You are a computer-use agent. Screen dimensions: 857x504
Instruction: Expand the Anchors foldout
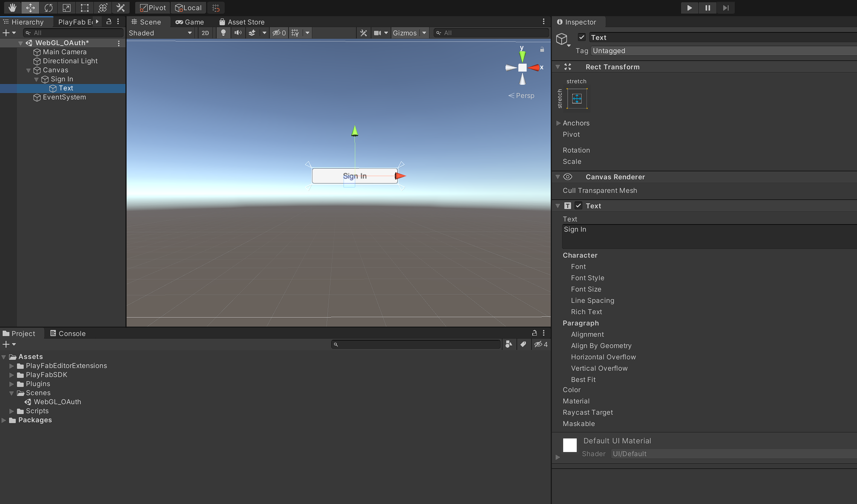point(558,123)
